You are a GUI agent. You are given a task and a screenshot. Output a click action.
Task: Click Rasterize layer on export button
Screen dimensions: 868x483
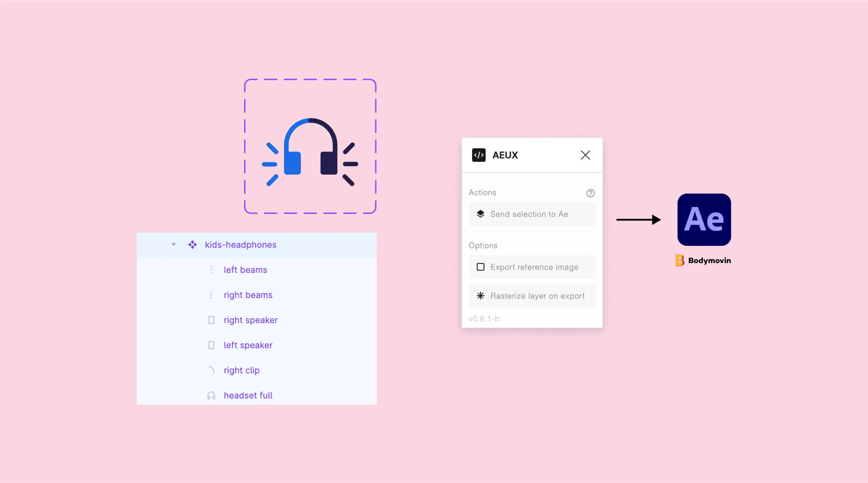(x=532, y=296)
